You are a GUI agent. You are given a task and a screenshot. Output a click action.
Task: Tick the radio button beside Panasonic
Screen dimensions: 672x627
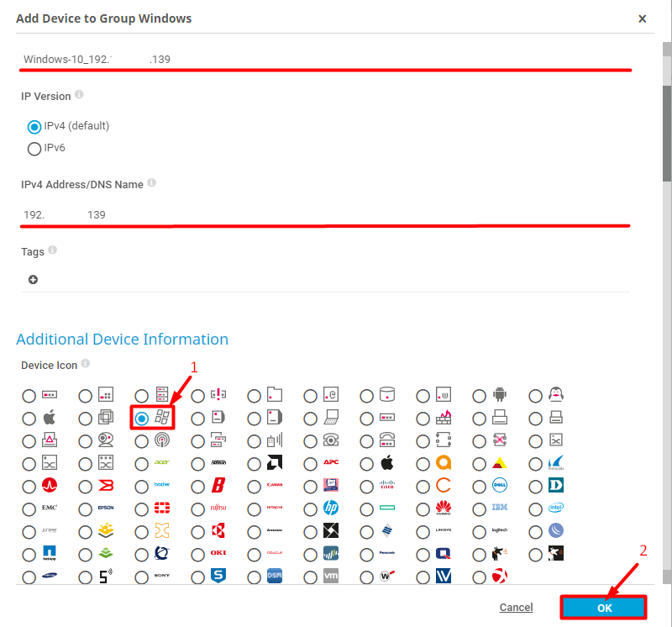tap(367, 555)
